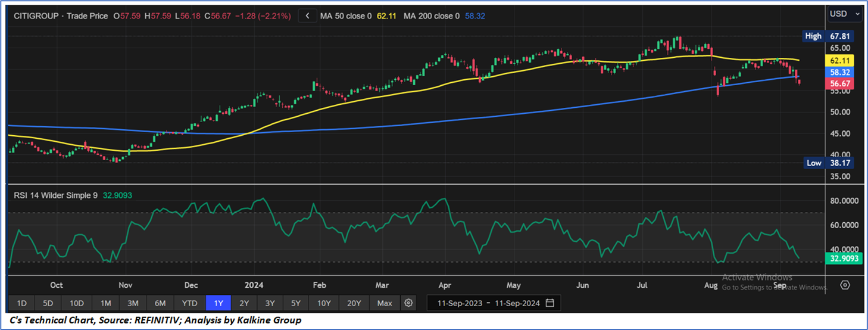Click the gear icon next to Max

408,303
